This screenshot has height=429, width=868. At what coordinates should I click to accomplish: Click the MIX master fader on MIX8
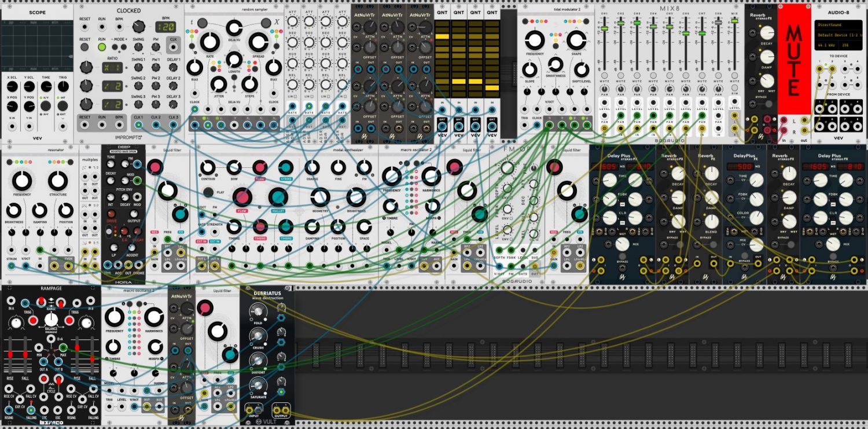point(734,21)
